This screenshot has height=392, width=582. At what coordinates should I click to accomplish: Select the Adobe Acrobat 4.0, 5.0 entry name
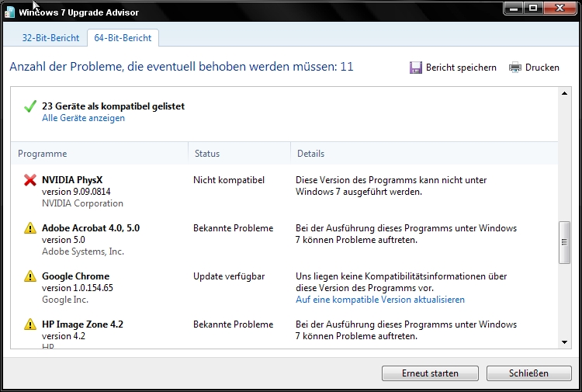tap(91, 228)
